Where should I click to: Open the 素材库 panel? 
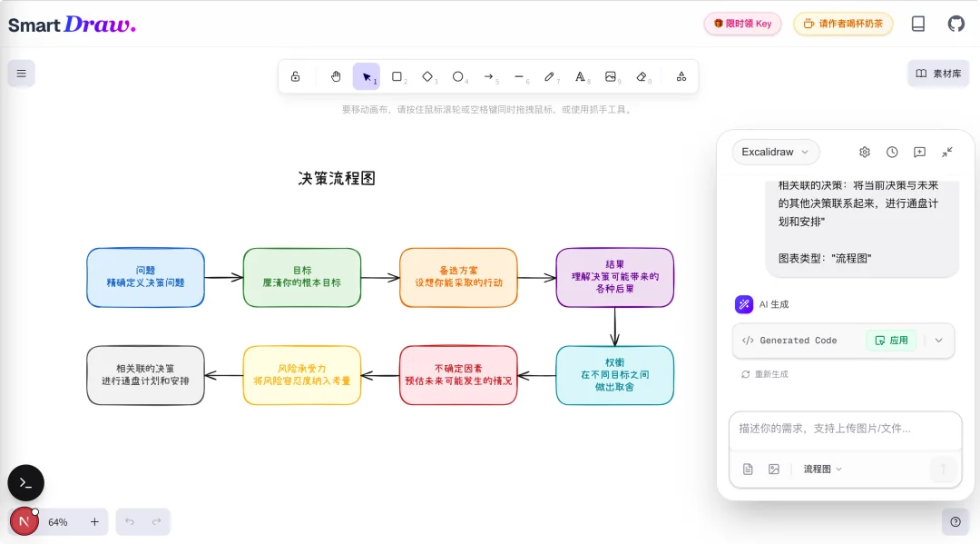[x=938, y=72]
